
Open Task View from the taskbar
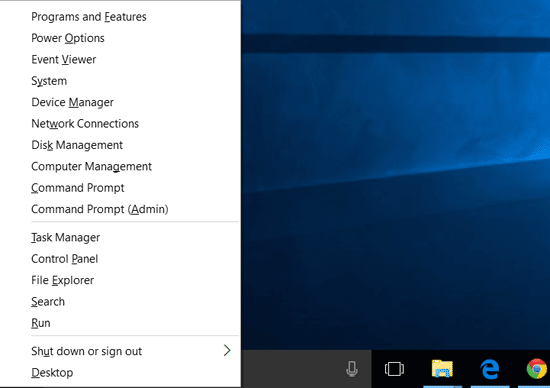click(x=394, y=369)
